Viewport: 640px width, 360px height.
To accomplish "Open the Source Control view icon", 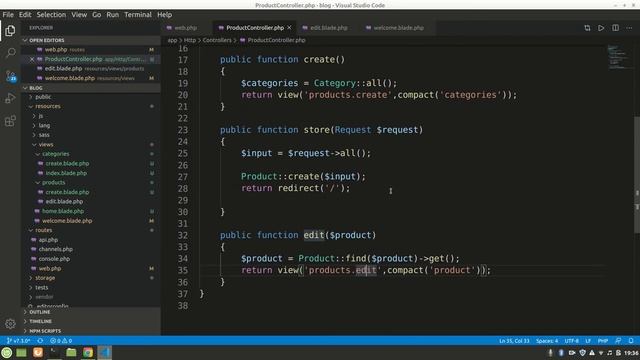I will (10, 76).
